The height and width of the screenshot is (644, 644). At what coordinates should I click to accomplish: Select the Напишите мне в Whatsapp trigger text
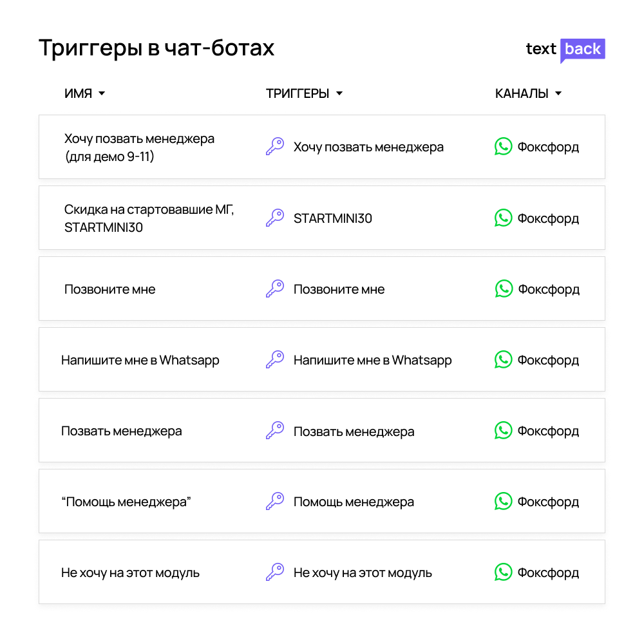[372, 360]
